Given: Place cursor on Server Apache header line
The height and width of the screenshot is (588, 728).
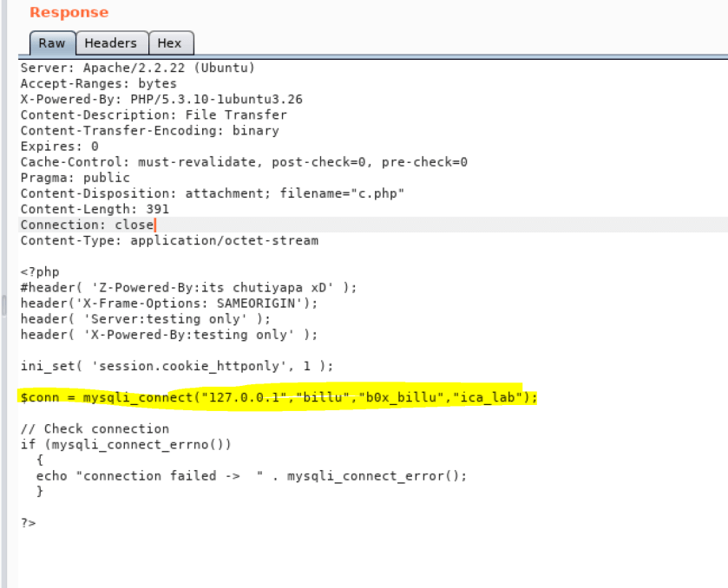Looking at the screenshot, I should tap(137, 68).
